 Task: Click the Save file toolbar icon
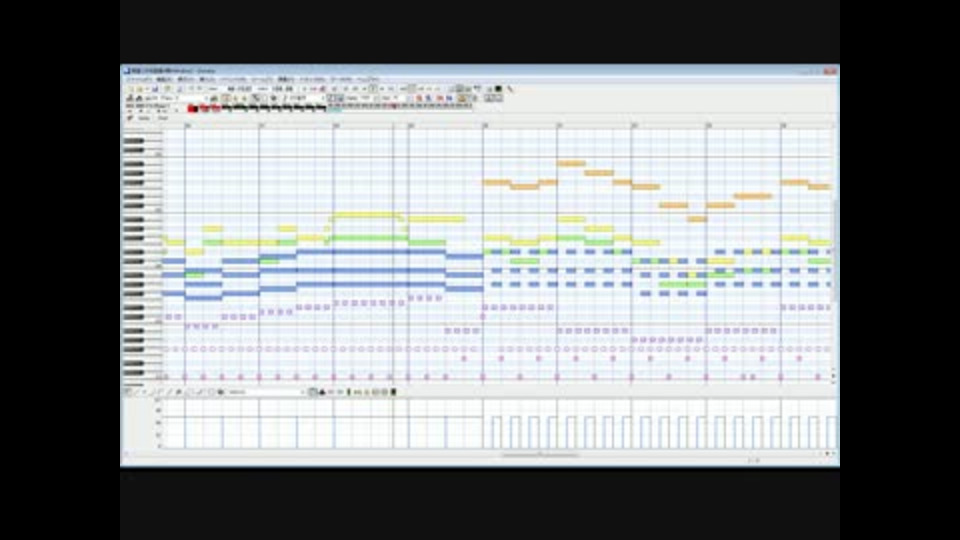155,89
